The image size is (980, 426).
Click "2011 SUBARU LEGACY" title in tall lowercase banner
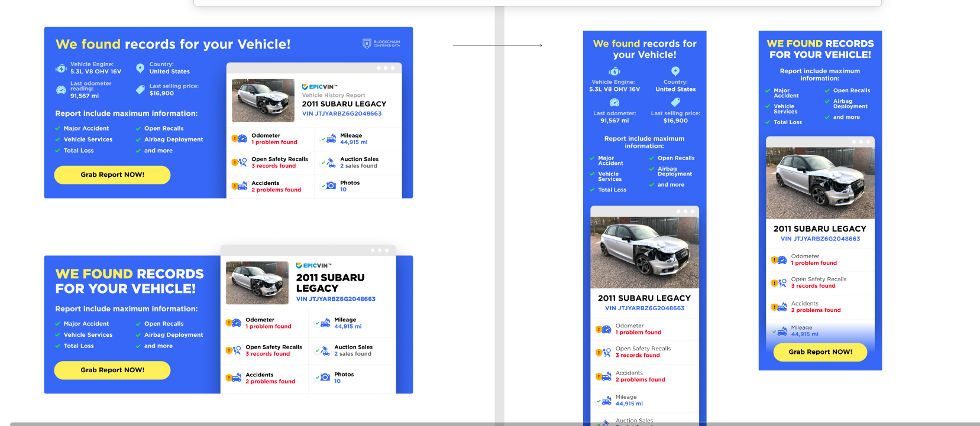click(645, 298)
